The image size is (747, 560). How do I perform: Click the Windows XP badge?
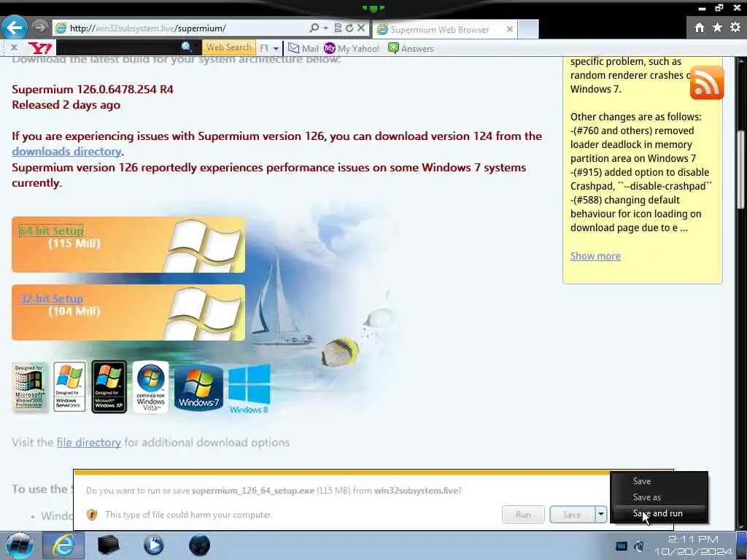coord(109,386)
